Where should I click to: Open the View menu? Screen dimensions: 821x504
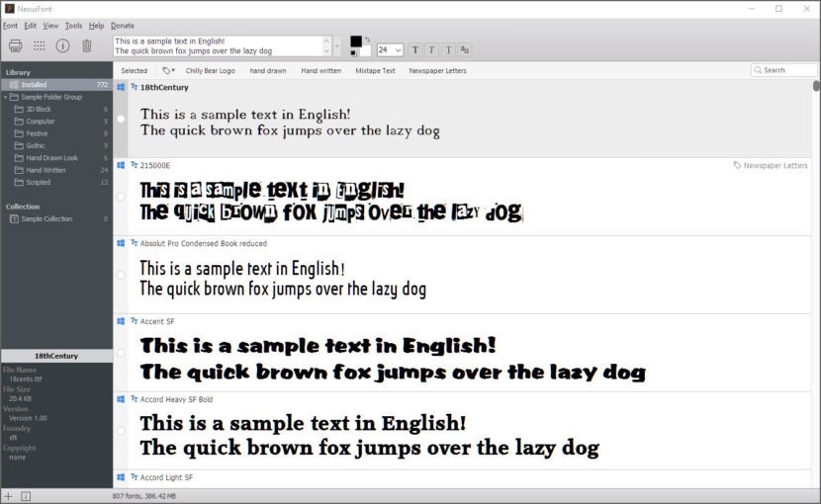(x=50, y=25)
